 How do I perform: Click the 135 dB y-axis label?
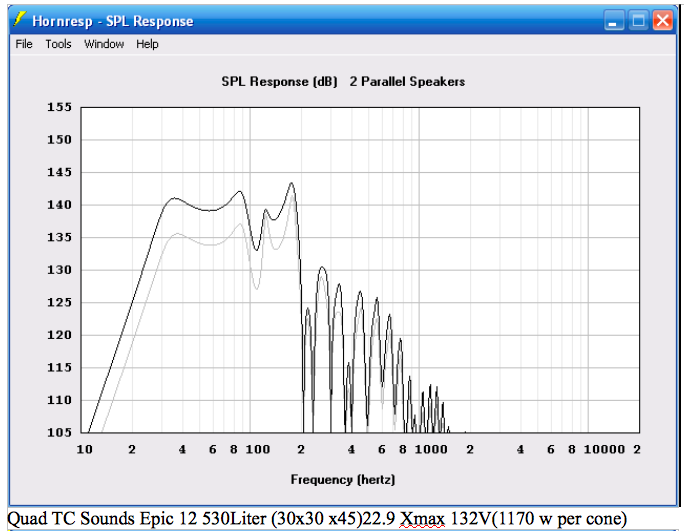[x=59, y=237]
